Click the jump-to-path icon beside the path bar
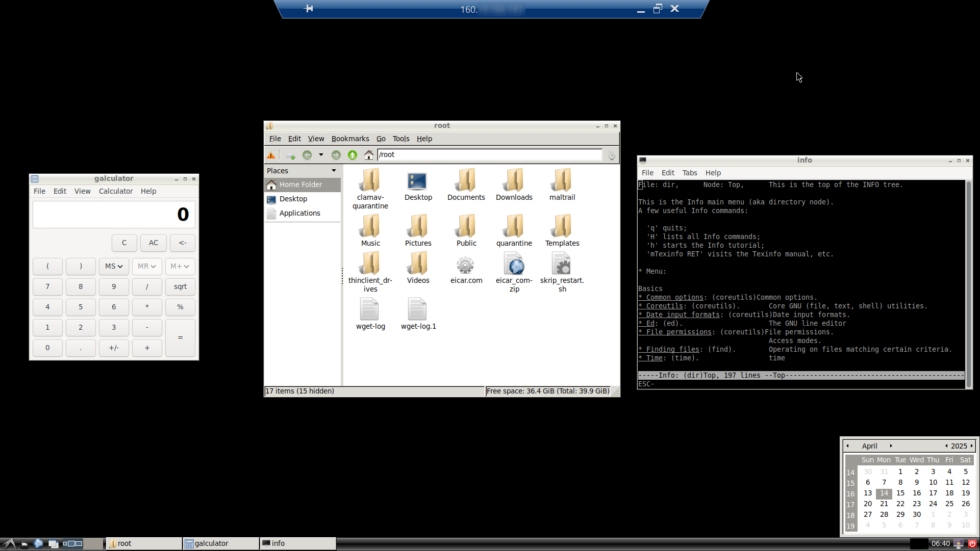Image resolution: width=980 pixels, height=551 pixels. click(611, 155)
